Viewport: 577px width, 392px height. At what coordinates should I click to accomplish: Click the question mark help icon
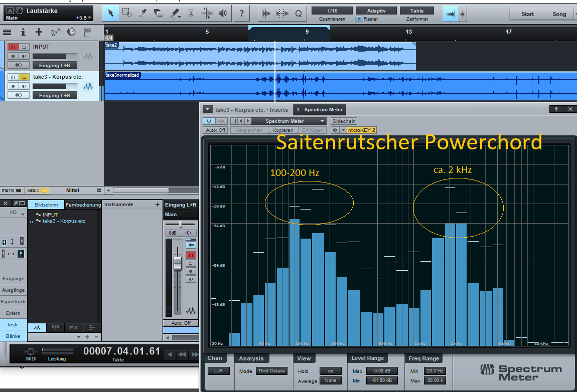[241, 14]
